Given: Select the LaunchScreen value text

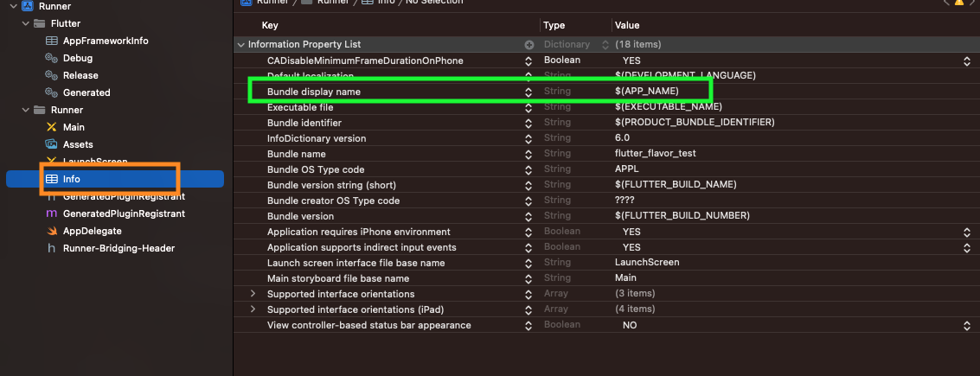Looking at the screenshot, I should click(647, 262).
